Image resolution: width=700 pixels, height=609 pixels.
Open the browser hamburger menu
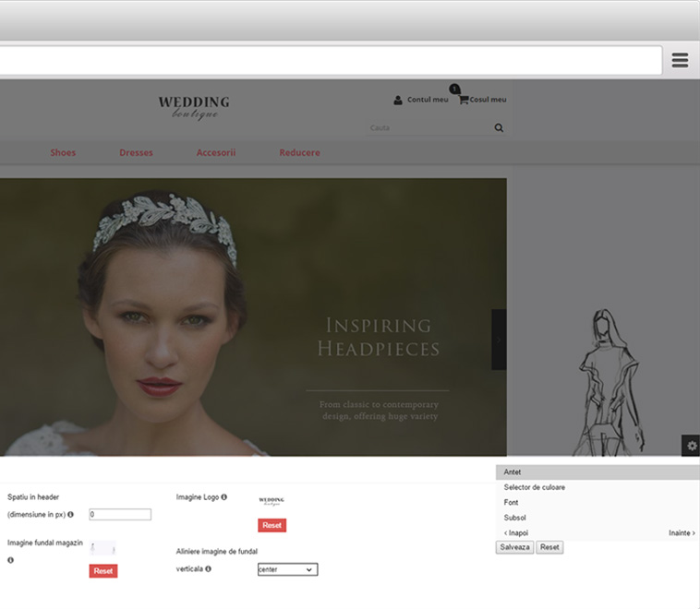(680, 61)
